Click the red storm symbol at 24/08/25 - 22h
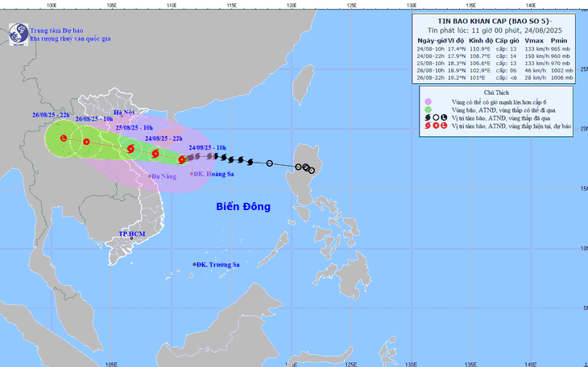Viewport: 588px width, 367px height. (x=155, y=154)
